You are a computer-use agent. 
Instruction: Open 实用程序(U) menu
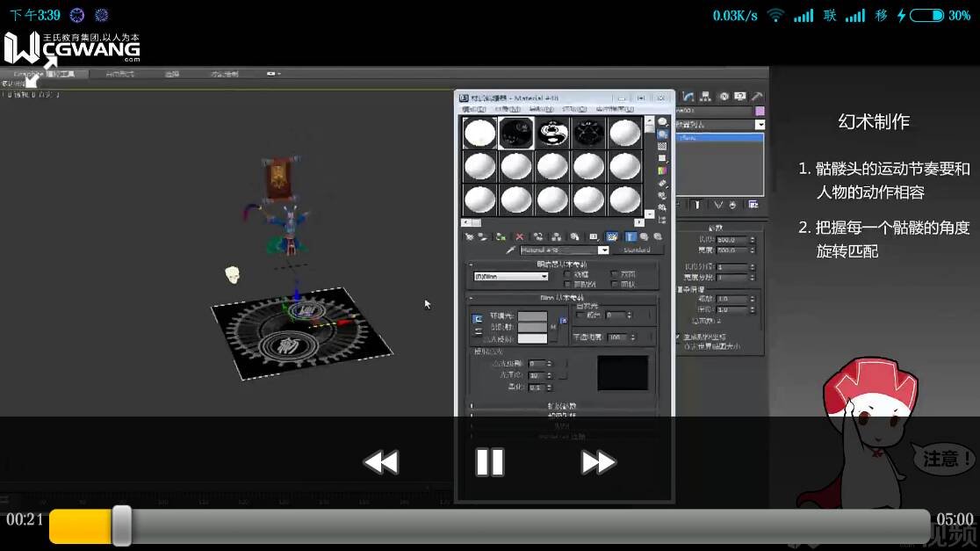pyautogui.click(x=615, y=110)
